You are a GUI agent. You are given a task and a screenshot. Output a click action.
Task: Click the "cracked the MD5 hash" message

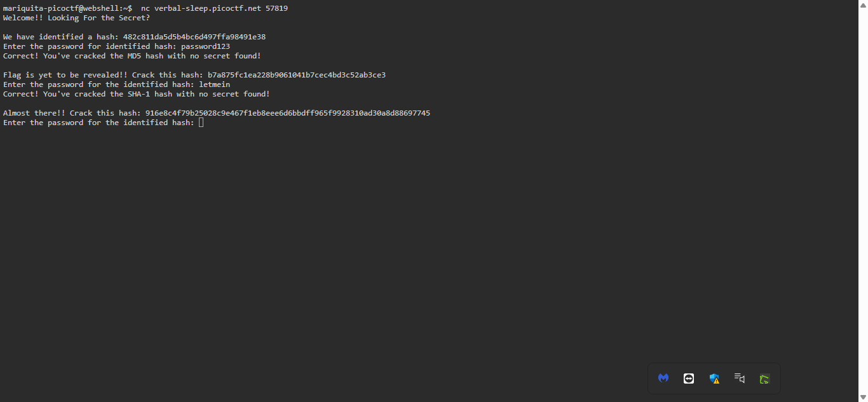(x=132, y=56)
